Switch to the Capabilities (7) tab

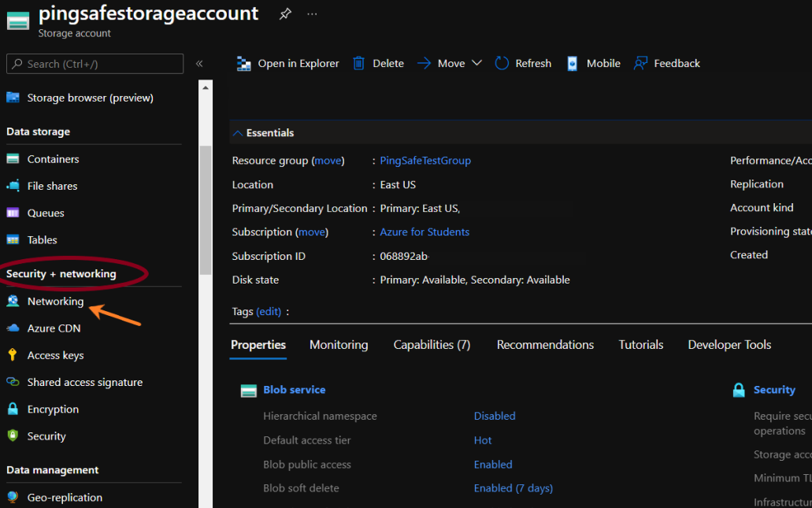click(x=432, y=345)
